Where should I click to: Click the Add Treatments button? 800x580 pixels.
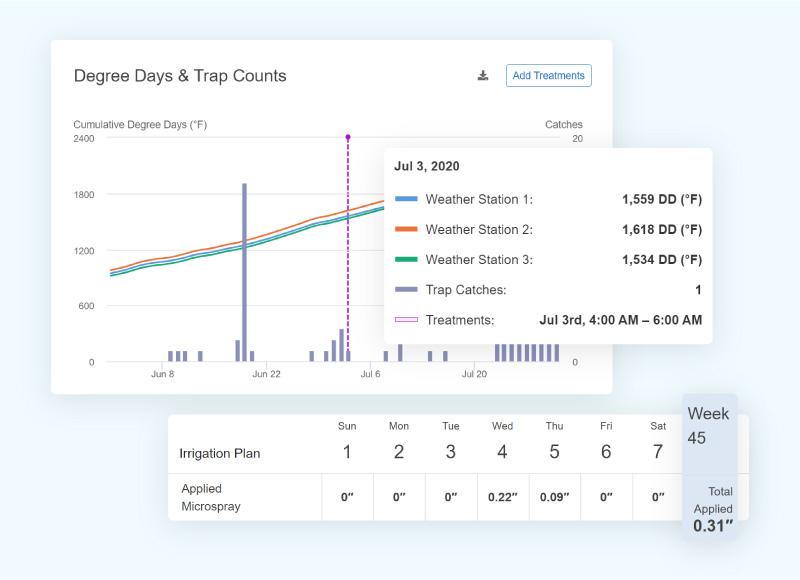click(548, 75)
